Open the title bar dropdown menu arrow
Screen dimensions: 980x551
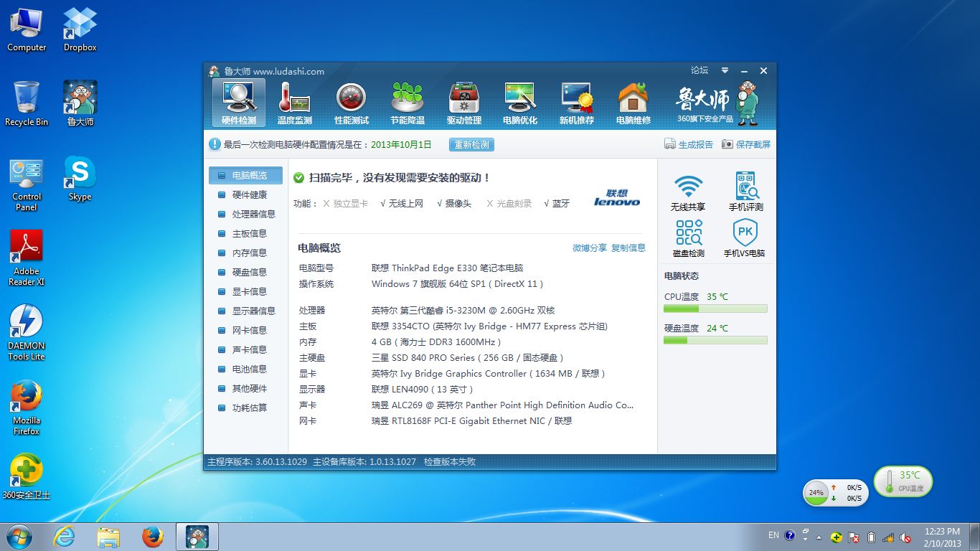pyautogui.click(x=725, y=71)
